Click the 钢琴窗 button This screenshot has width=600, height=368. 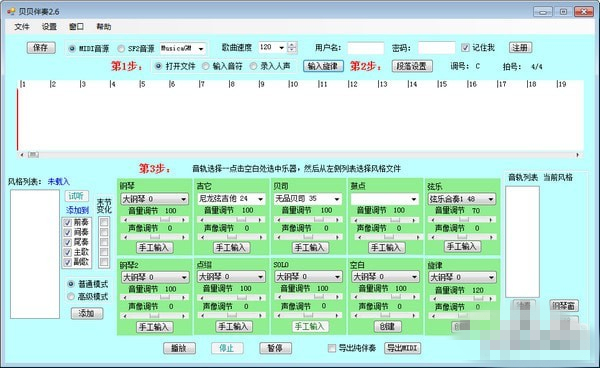coord(564,305)
